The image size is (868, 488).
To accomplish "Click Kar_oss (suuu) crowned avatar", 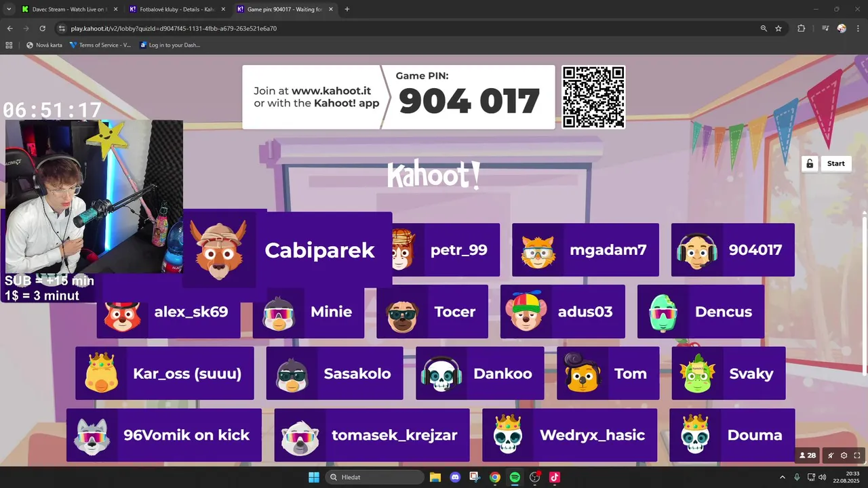I will click(102, 373).
